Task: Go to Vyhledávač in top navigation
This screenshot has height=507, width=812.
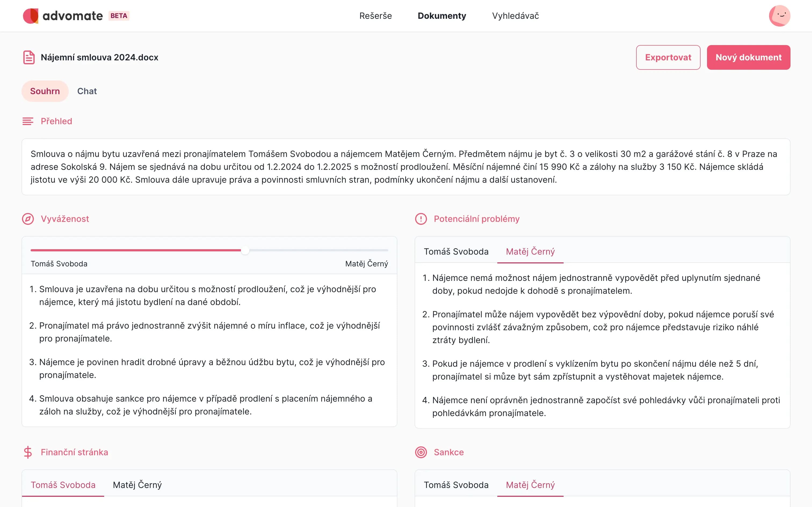Action: [x=515, y=16]
